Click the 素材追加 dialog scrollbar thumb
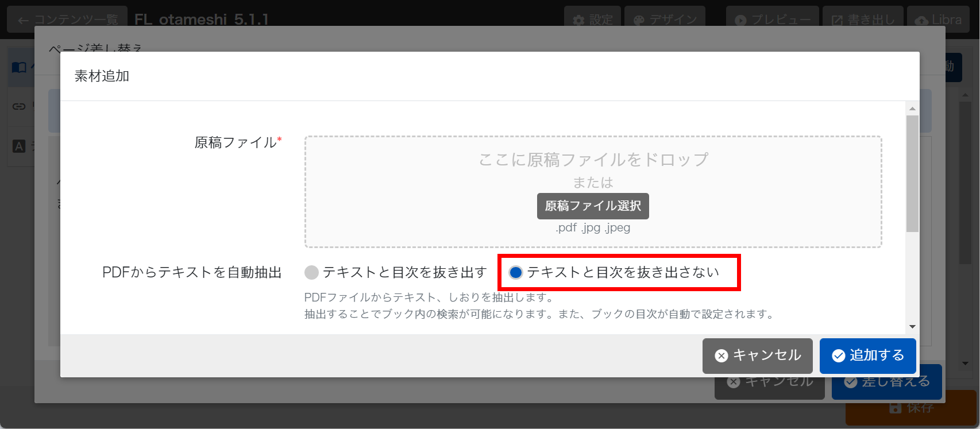 click(x=912, y=172)
